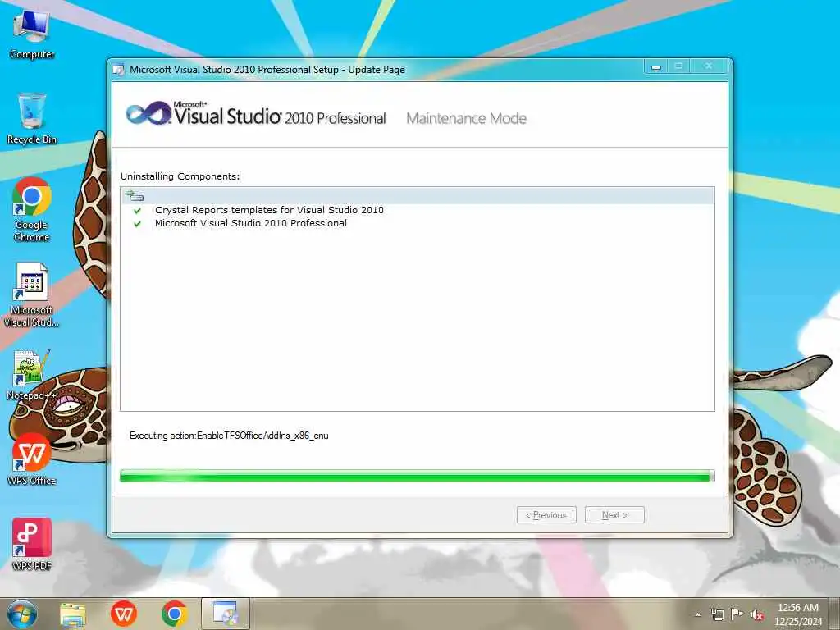The width and height of the screenshot is (840, 630).
Task: Click the Uninstalling Components label
Action: coord(180,176)
